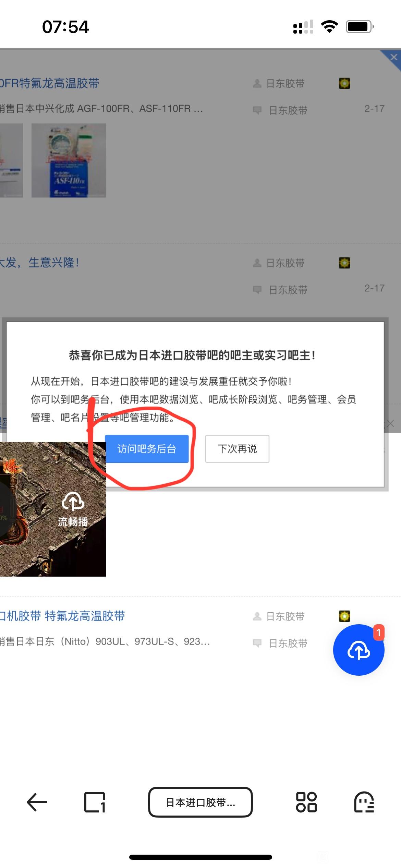The height and width of the screenshot is (868, 401).
Task: Open the tabs switcher icon
Action: 95,802
